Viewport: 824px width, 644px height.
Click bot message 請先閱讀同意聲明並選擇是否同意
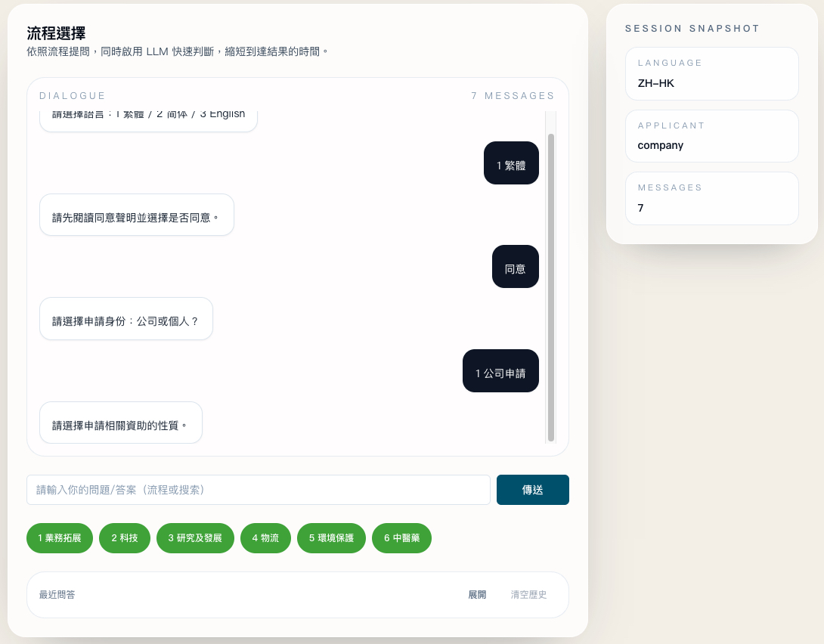pyautogui.click(x=137, y=215)
